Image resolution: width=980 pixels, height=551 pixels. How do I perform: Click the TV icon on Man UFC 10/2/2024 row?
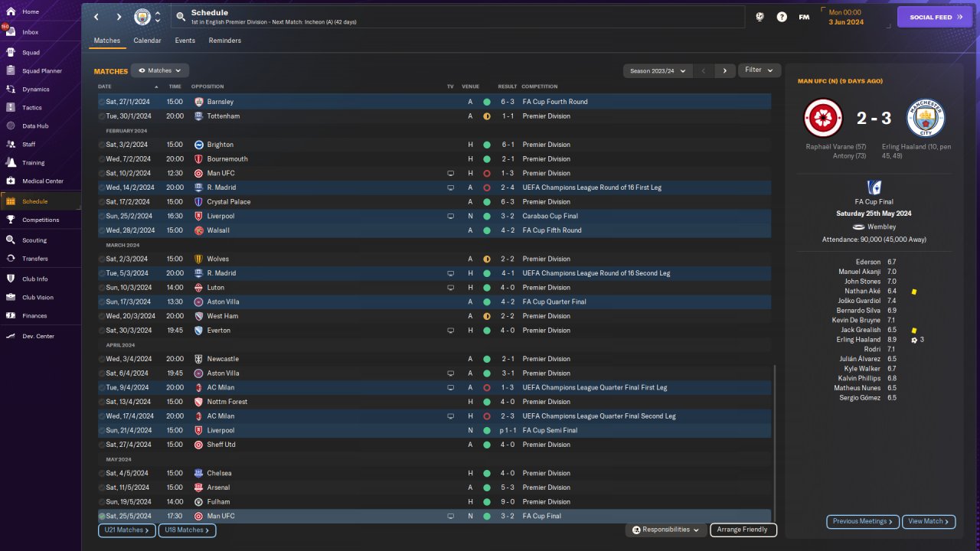coord(450,173)
